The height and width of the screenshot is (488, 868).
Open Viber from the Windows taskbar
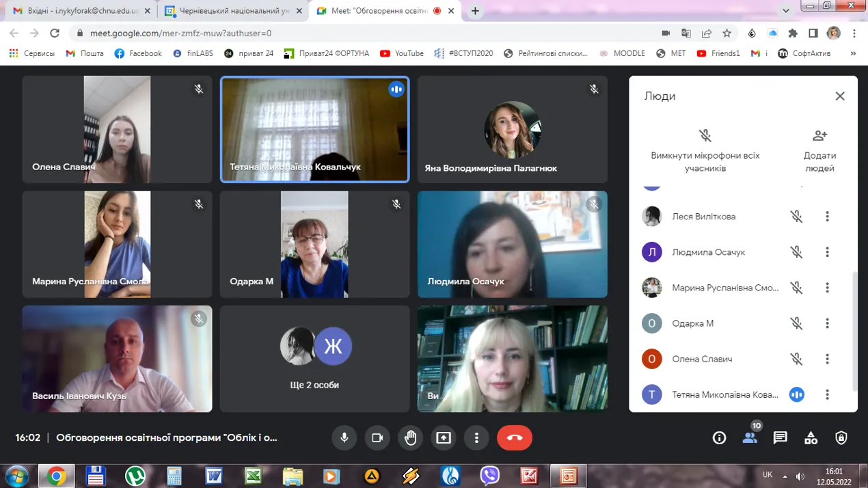489,476
